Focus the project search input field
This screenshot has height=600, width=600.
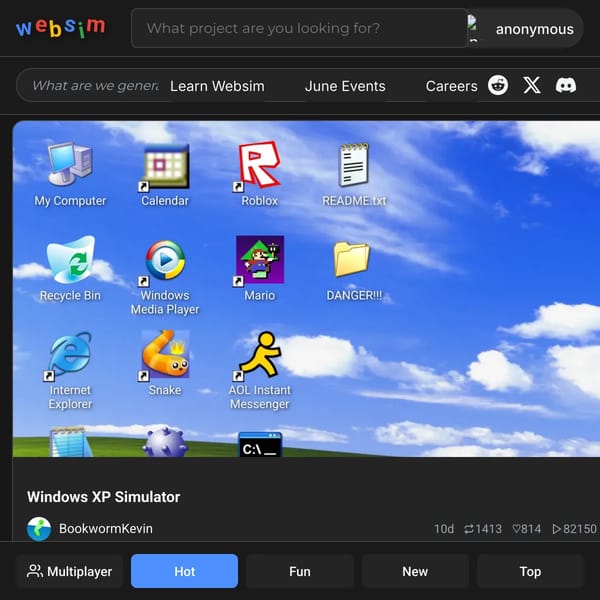(299, 28)
